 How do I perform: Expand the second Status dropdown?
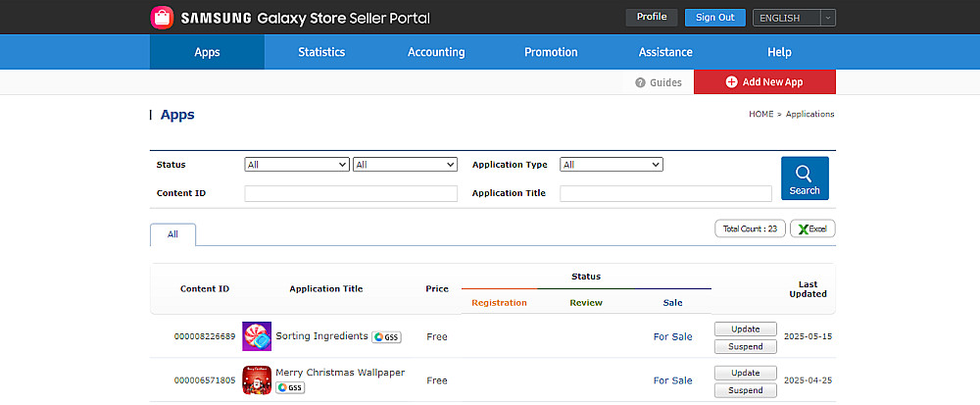[405, 165]
